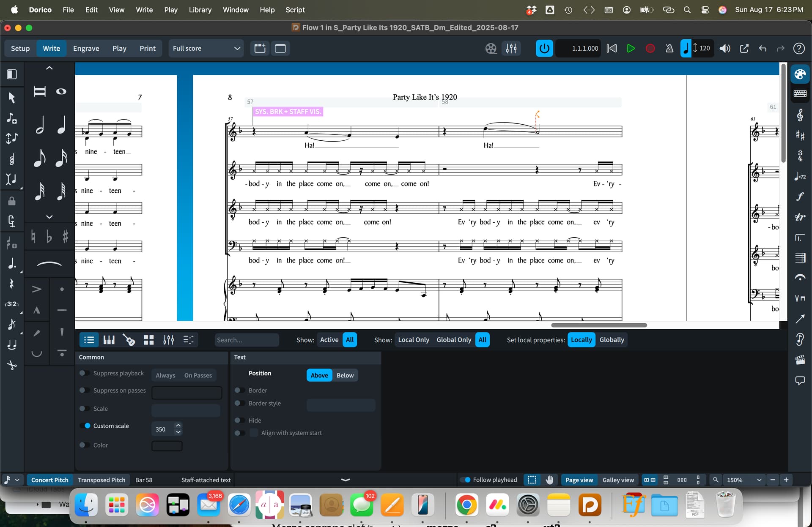Click the natural accidental icon
Screen dimensions: 812x527
pos(33,237)
